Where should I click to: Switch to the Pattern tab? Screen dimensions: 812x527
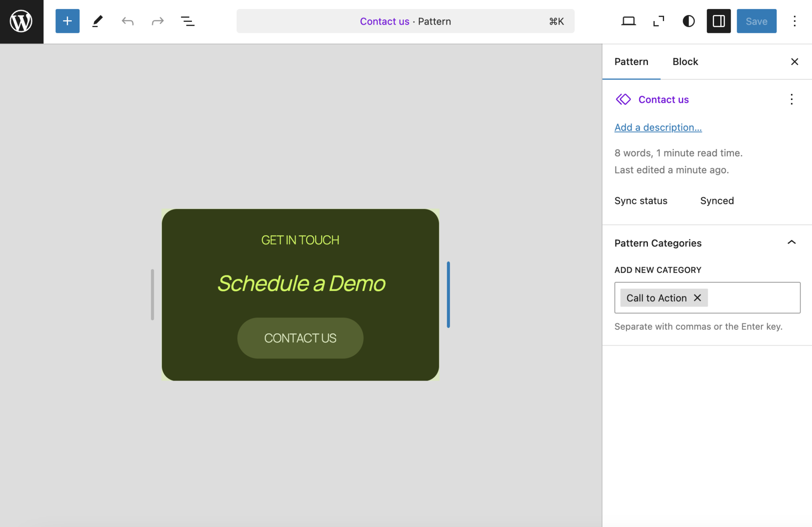(x=631, y=62)
